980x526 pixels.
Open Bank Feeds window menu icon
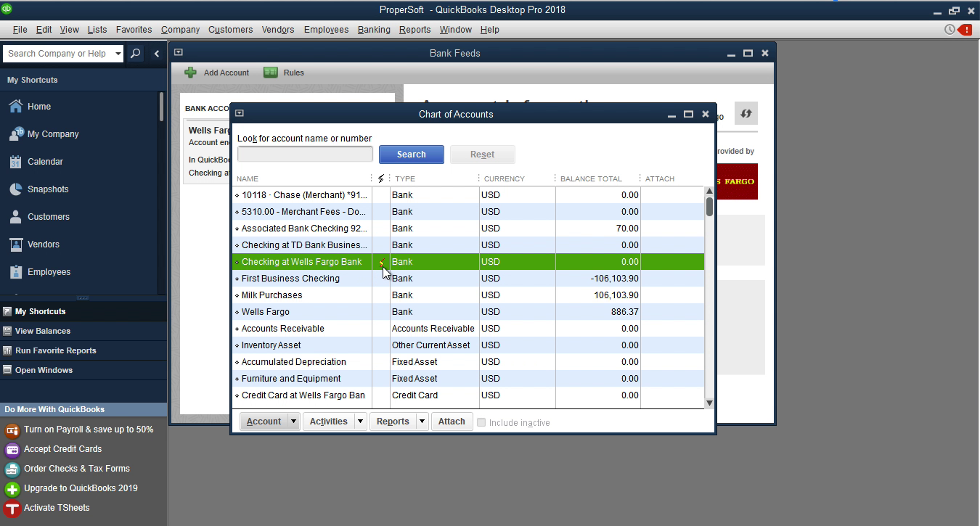point(178,53)
